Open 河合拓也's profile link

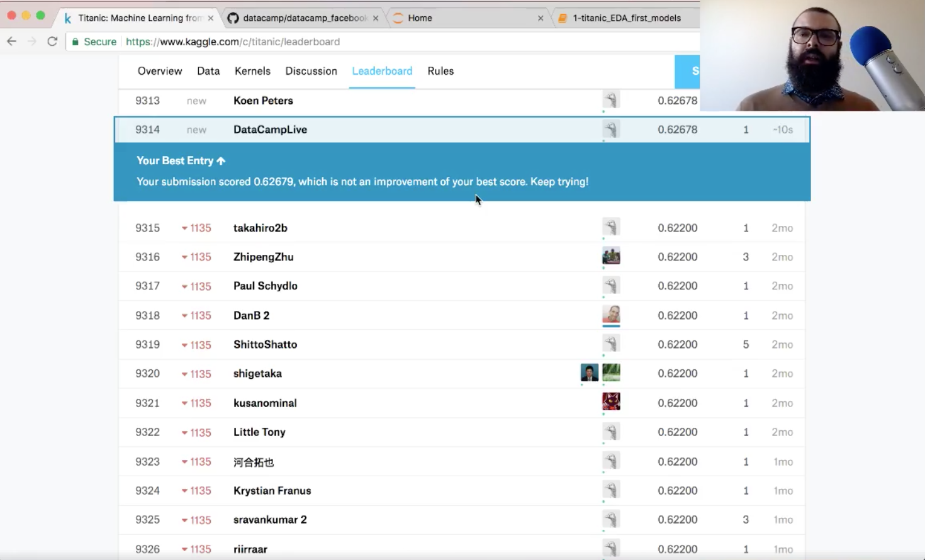[x=254, y=462]
